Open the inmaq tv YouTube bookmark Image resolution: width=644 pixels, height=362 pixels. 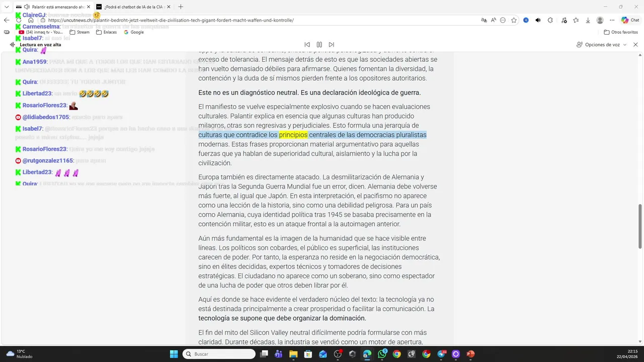(x=41, y=32)
